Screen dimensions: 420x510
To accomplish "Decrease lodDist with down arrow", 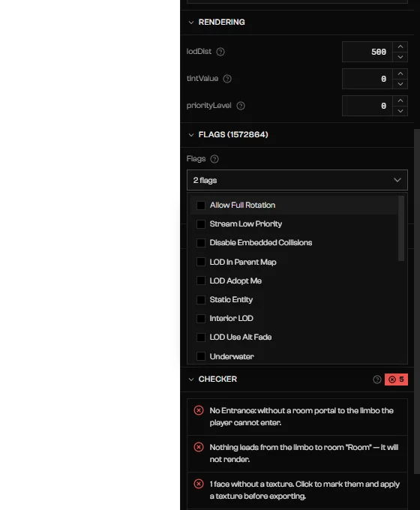I will [x=400, y=57].
